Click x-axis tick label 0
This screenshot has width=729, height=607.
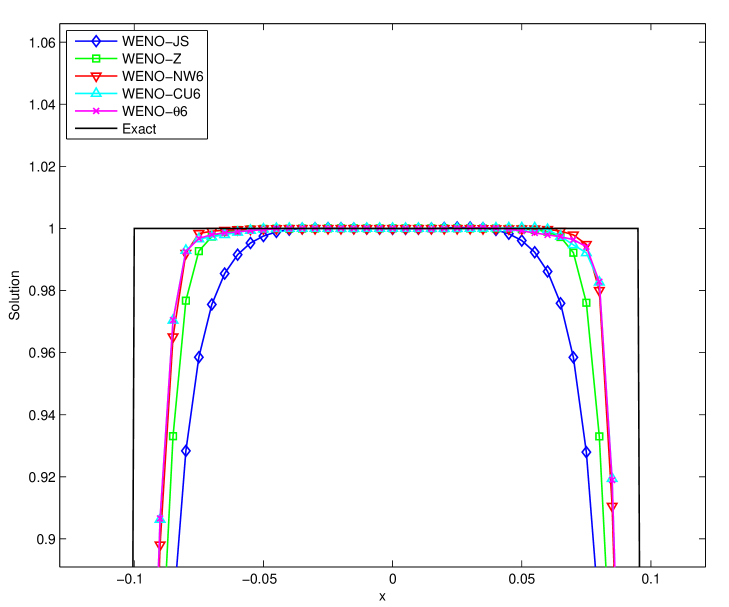(x=393, y=579)
